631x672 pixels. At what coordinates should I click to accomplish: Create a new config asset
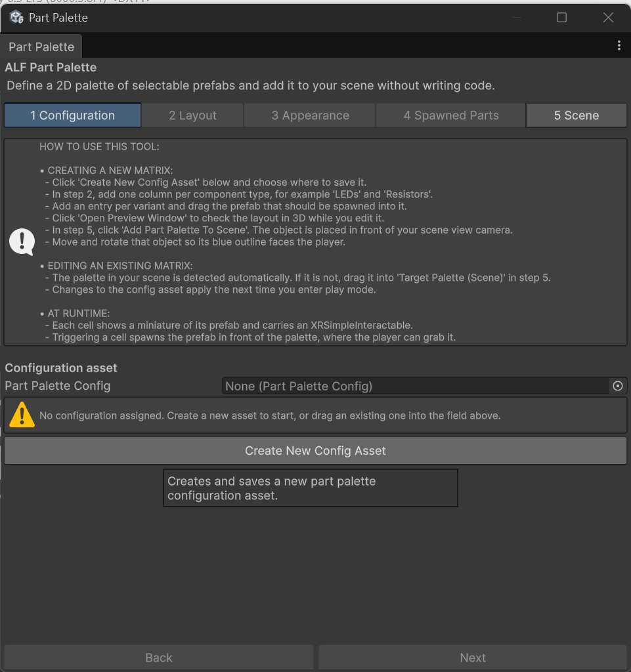pos(315,450)
